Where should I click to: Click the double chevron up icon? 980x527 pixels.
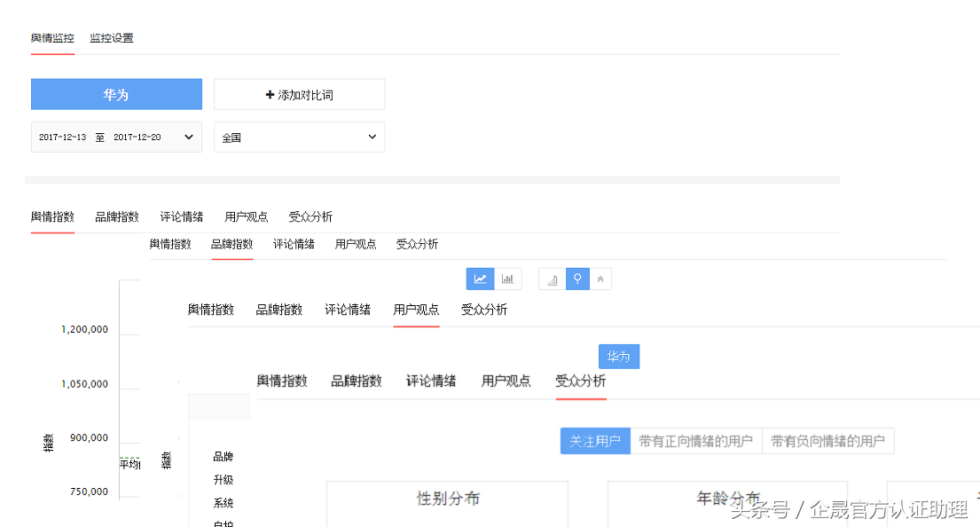click(600, 279)
